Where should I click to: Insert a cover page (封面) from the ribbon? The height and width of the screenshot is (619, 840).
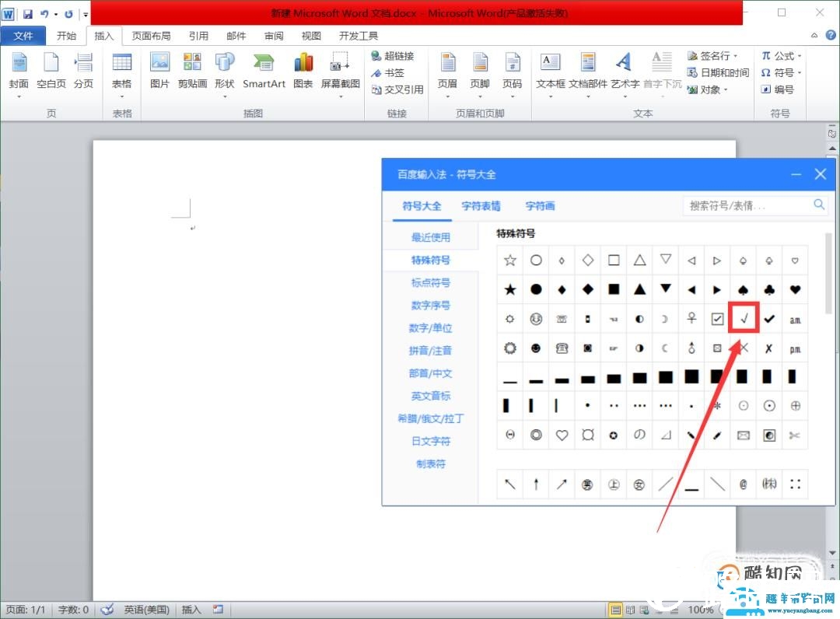point(19,72)
